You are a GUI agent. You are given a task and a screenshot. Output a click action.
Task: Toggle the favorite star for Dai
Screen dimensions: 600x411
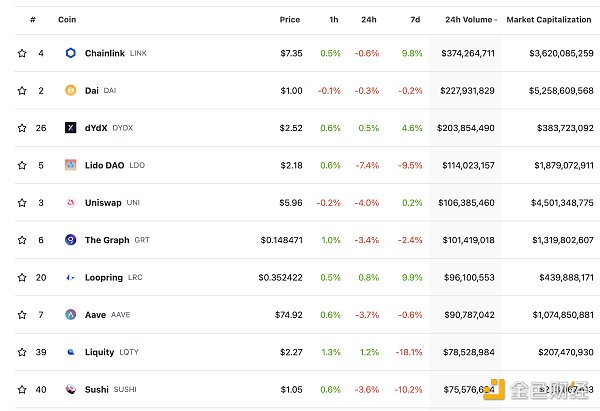point(22,90)
